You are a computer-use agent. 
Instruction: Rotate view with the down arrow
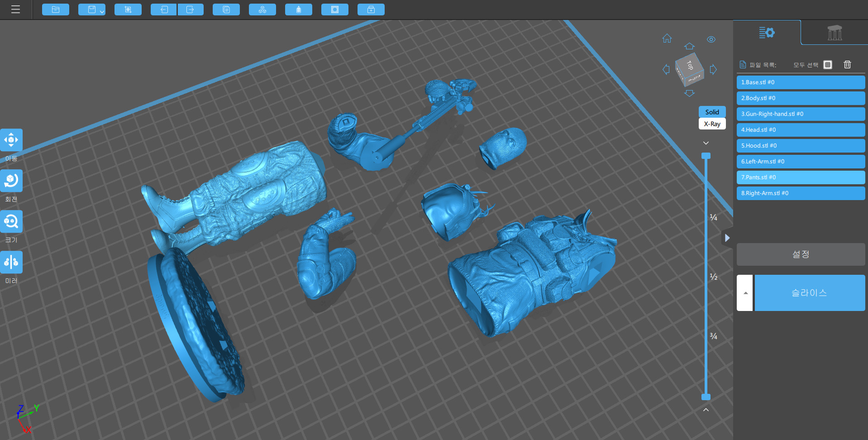coord(689,93)
